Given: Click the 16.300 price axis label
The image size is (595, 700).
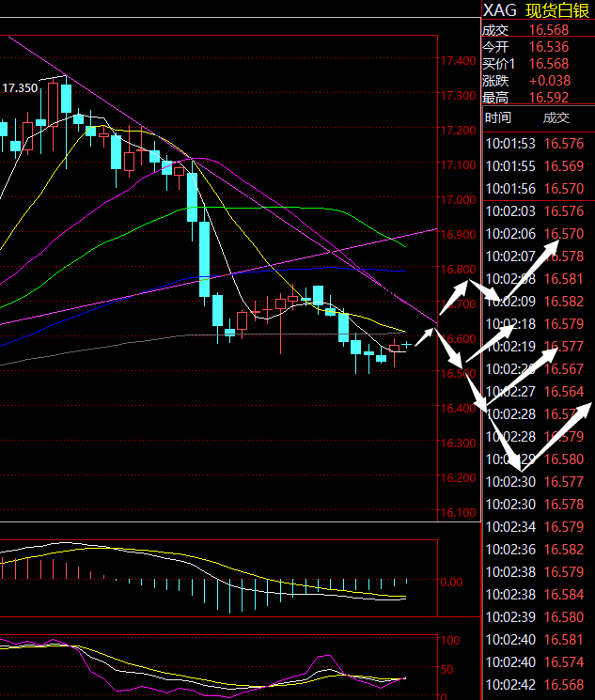Looking at the screenshot, I should pyautogui.click(x=459, y=443).
